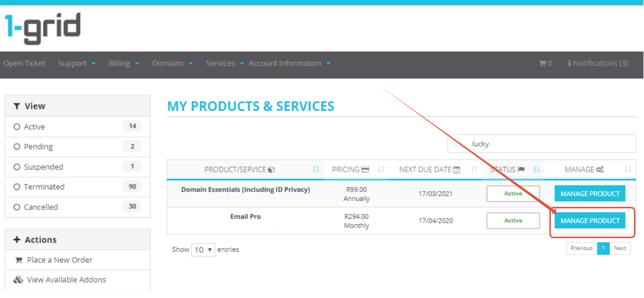The height and width of the screenshot is (298, 644).
Task: Click the Active status of Email Pro
Action: 513,221
